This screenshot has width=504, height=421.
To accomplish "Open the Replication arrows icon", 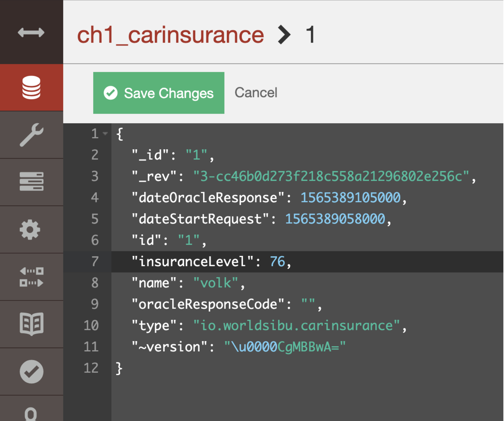I will coord(31,277).
